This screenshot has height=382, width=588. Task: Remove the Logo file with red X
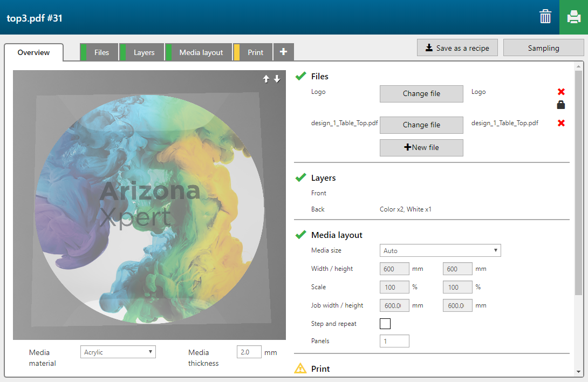coord(561,92)
